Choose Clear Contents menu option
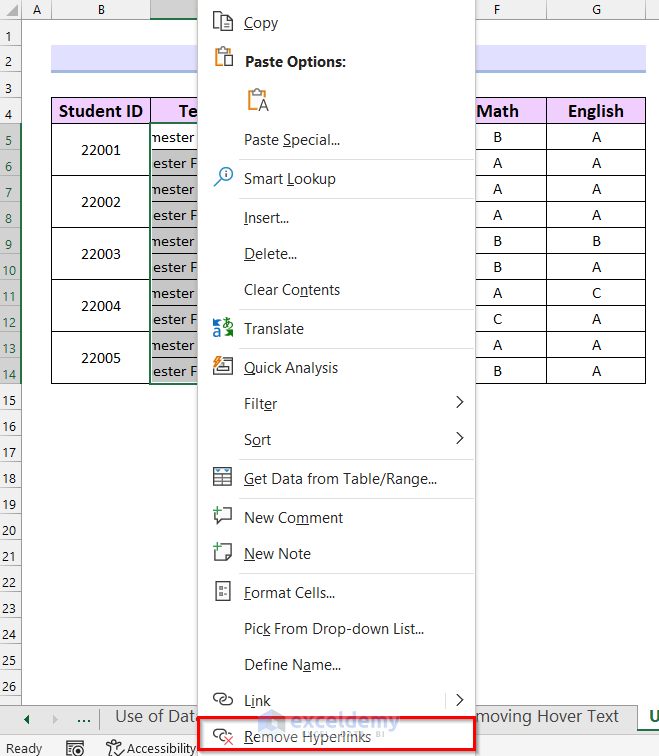 (x=292, y=290)
